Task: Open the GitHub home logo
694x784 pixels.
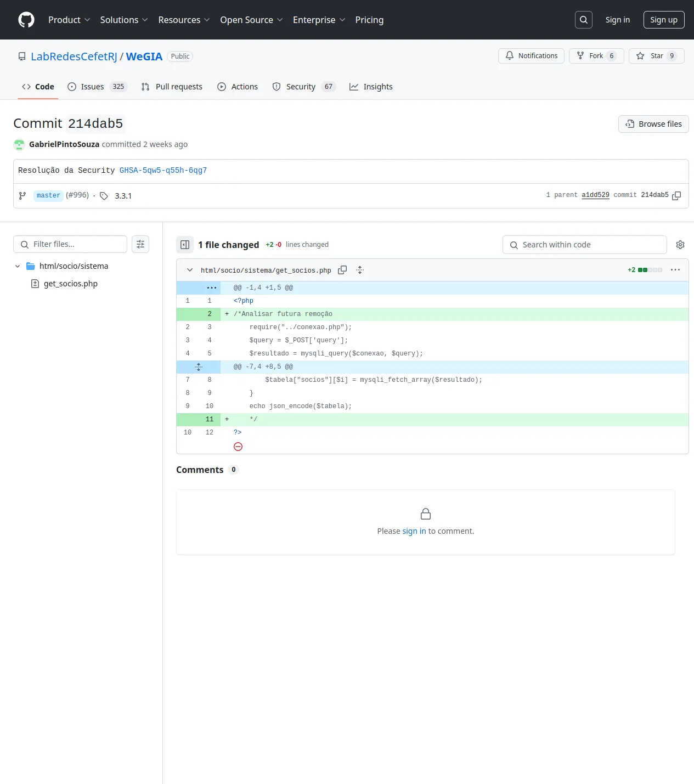Action: pyautogui.click(x=26, y=20)
